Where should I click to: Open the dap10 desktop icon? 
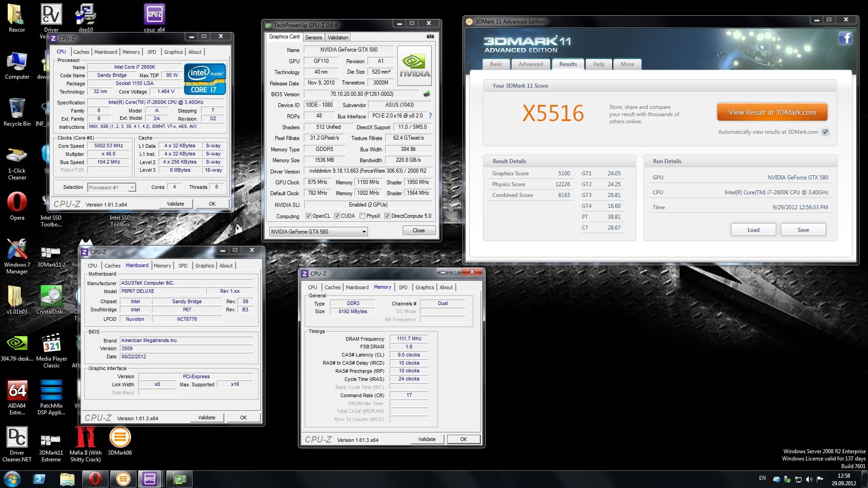85,18
